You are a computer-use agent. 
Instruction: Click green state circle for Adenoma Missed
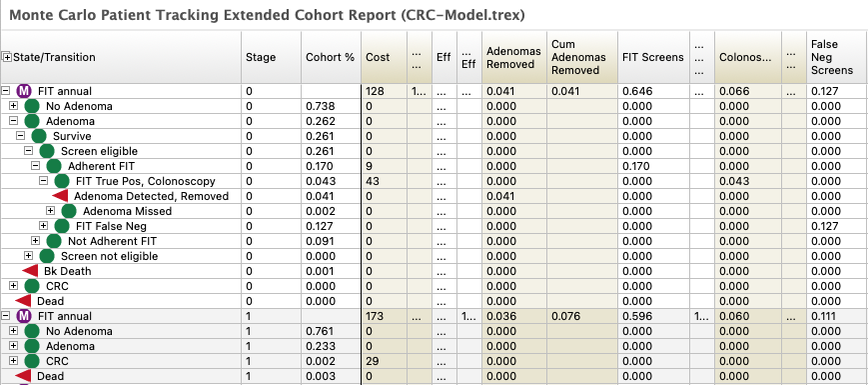click(x=69, y=211)
